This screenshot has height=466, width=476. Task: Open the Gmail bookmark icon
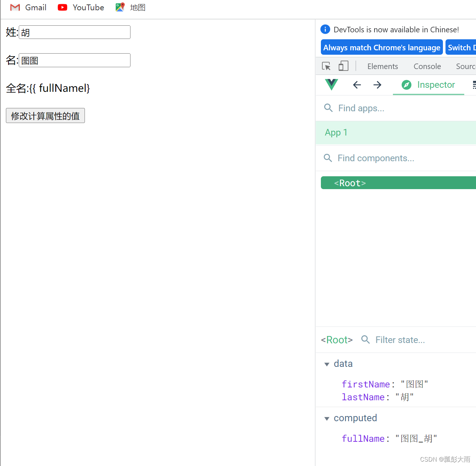tap(15, 7)
